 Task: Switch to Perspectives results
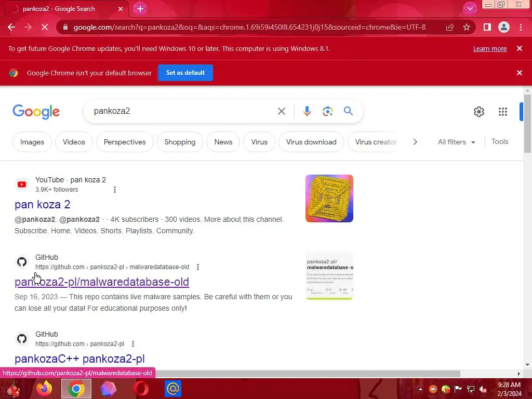[x=125, y=142]
